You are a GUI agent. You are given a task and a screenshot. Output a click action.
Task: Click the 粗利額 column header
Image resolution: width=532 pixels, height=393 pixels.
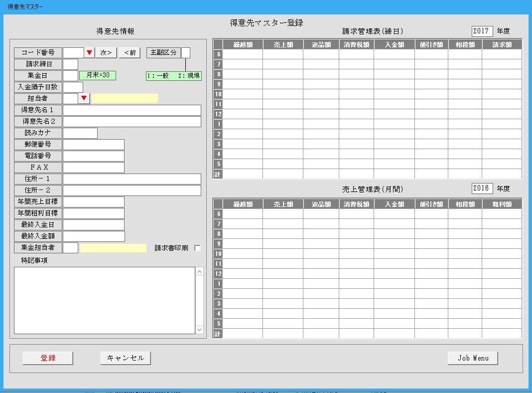(502, 204)
